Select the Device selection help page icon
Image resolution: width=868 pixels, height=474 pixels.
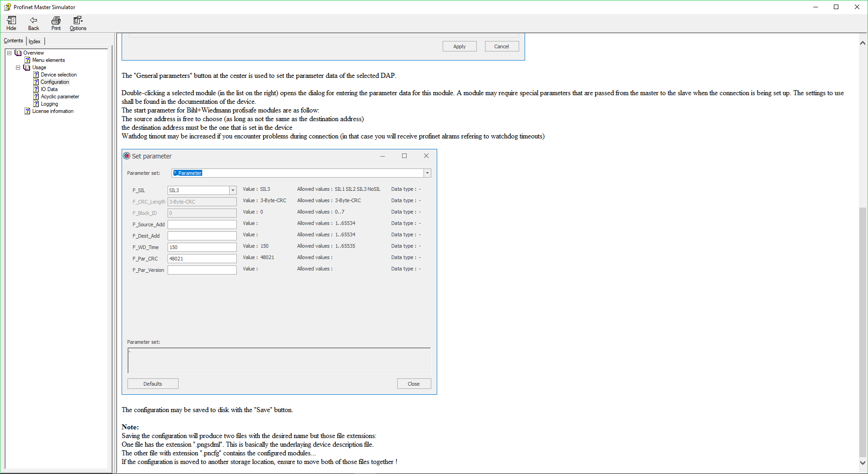click(x=36, y=75)
